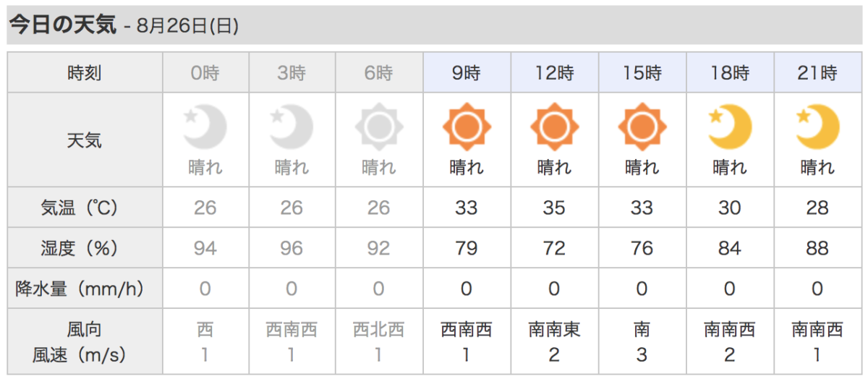Viewport: 868px width, 379px height.
Task: Select the 12時 column header
Action: pyautogui.click(x=554, y=72)
